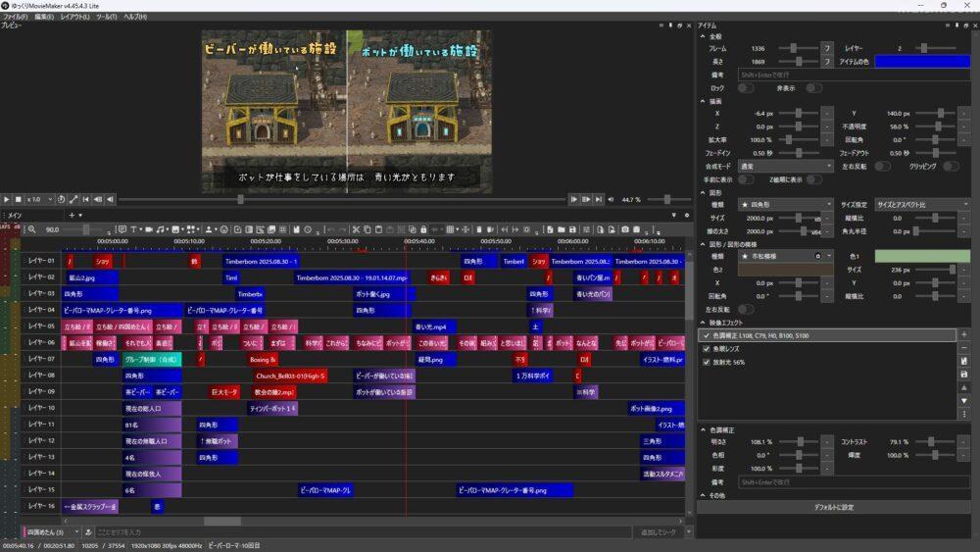Click the add timeline tab plus icon

[x=71, y=215]
